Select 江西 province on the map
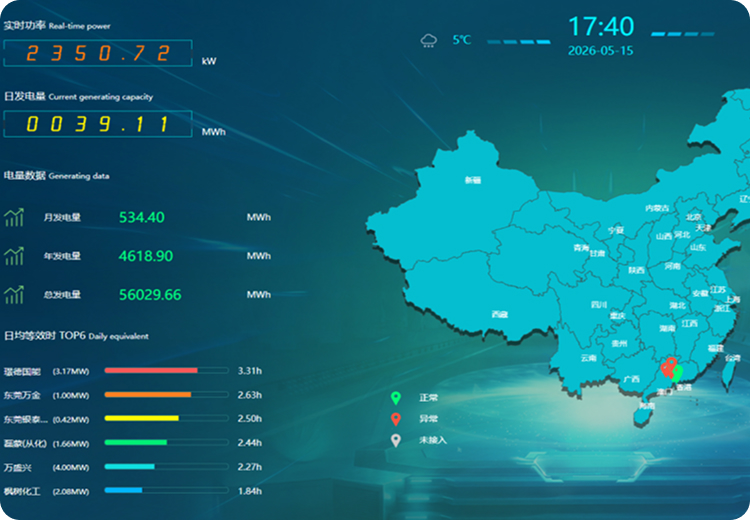750x520 pixels. point(689,324)
